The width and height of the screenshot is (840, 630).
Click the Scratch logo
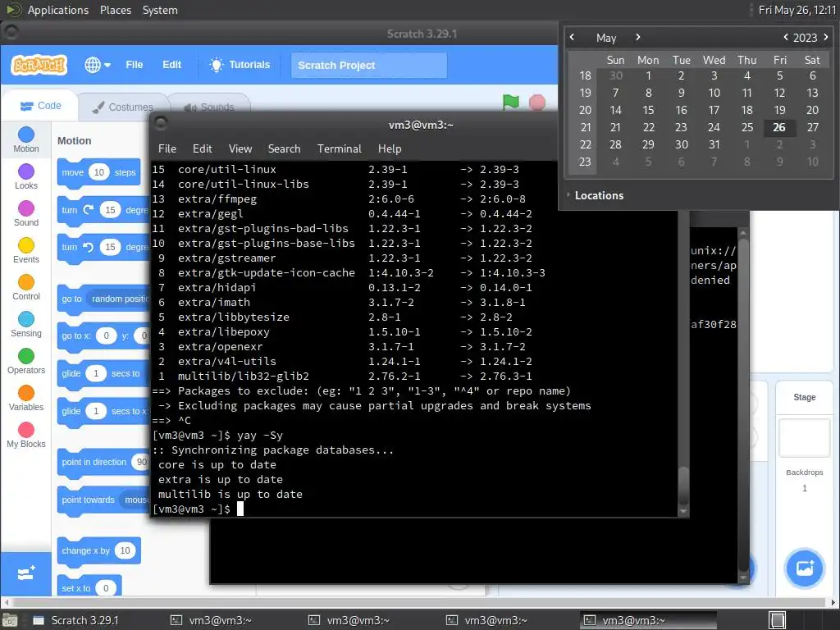[39, 65]
